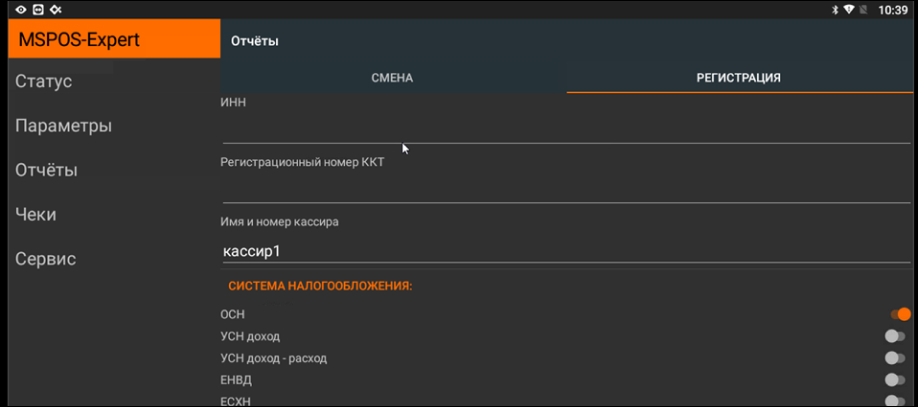Click the cashier name field кассир1
Viewport: 918px width, 407px height.
coord(565,250)
